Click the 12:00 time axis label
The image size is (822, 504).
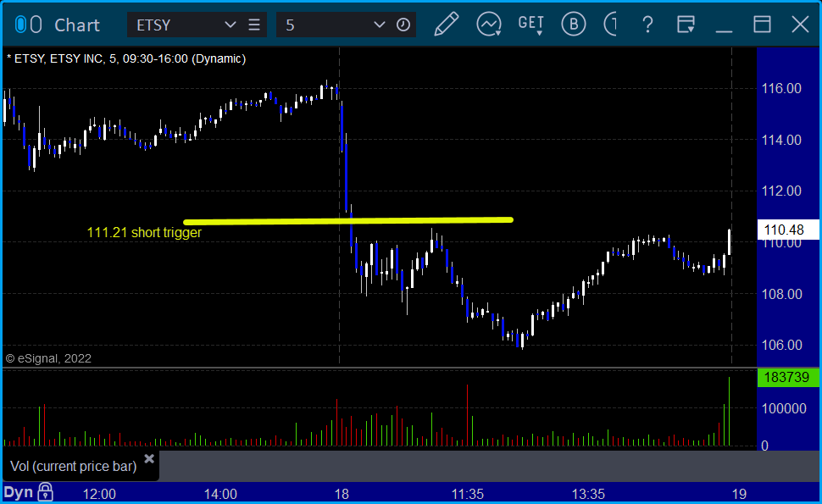click(100, 494)
